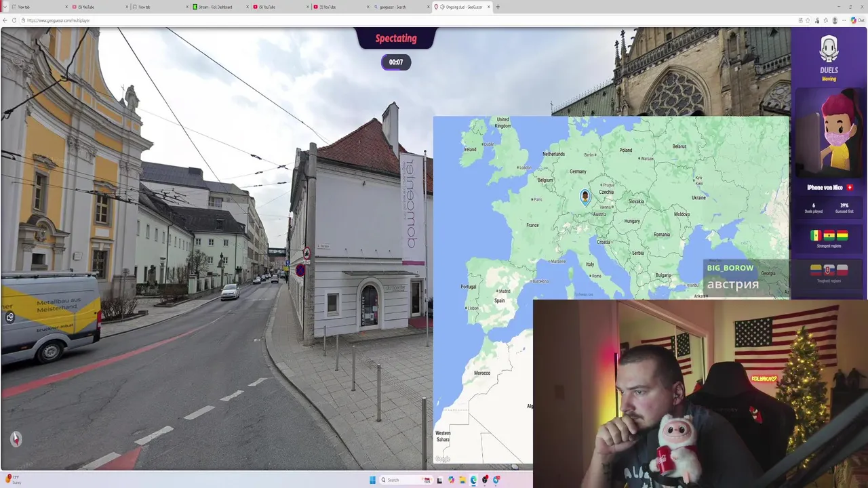Screen dimensions: 868x488
Task: Click the Google logo on the map
Action: 442,459
